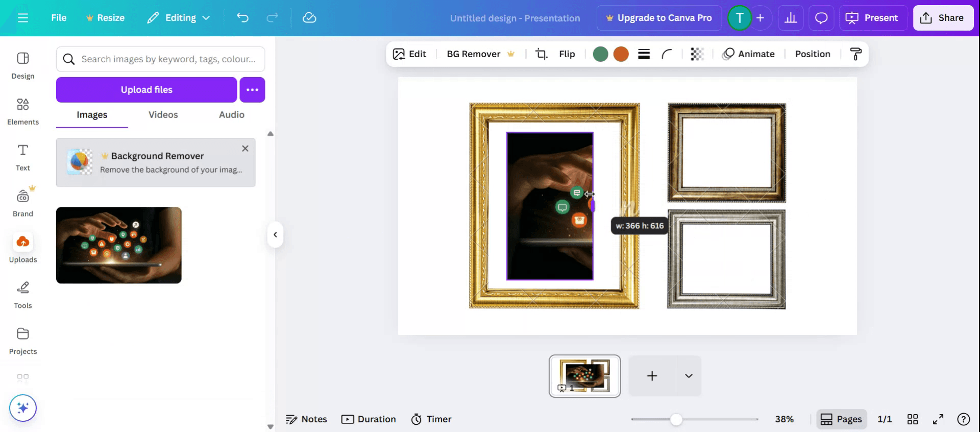Open the comments speech bubble
Image resolution: width=980 pixels, height=432 pixels.
click(x=821, y=18)
